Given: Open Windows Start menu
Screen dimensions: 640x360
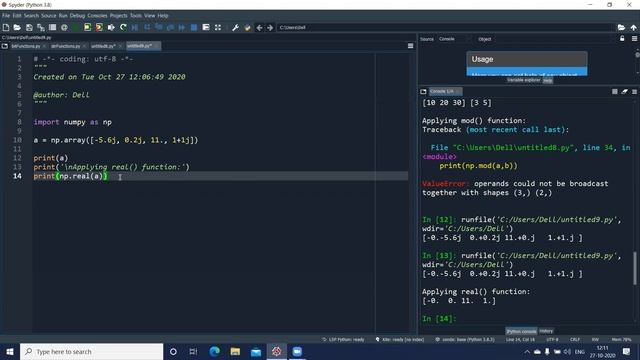Looking at the screenshot, I should [x=10, y=351].
